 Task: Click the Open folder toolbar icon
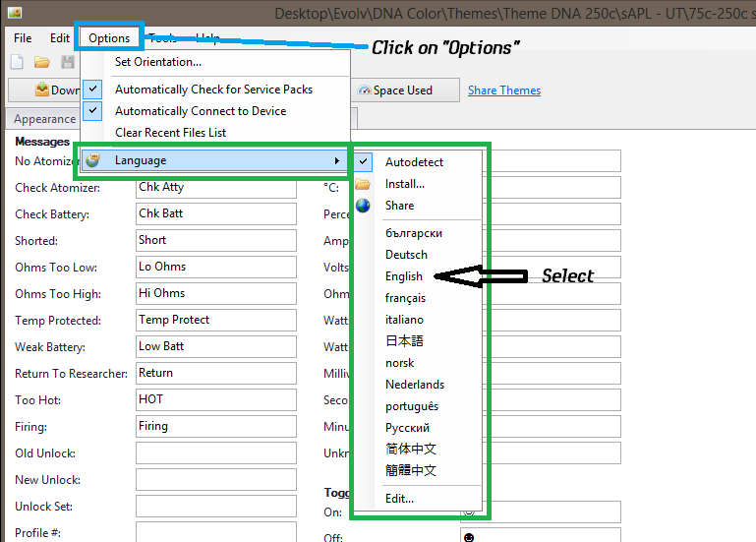[x=42, y=62]
